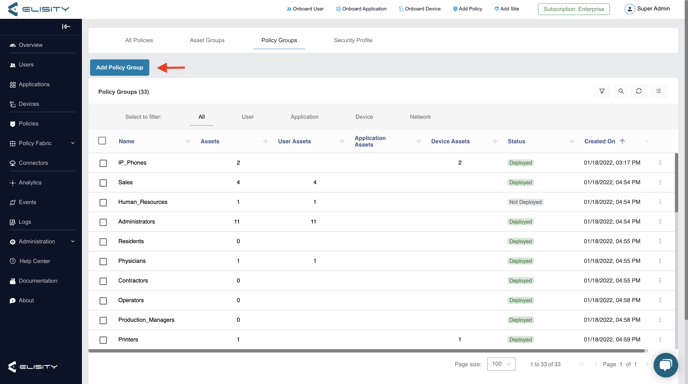Check the Physicians row checkbox
This screenshot has height=384, width=688.
point(103,261)
